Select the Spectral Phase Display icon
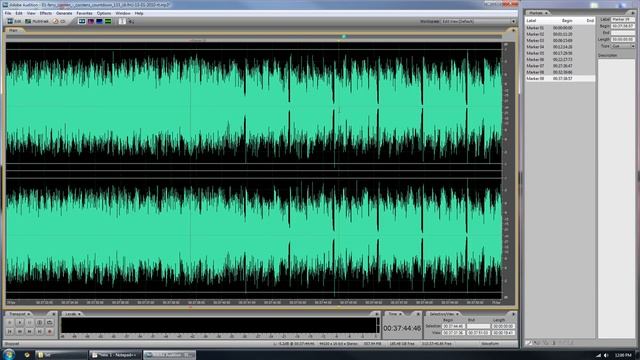The image size is (640, 360). [108, 21]
